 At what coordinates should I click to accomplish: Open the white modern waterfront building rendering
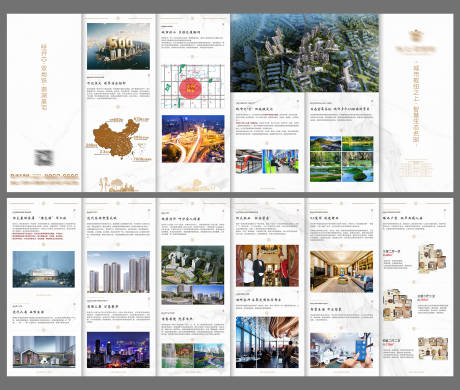(44, 269)
